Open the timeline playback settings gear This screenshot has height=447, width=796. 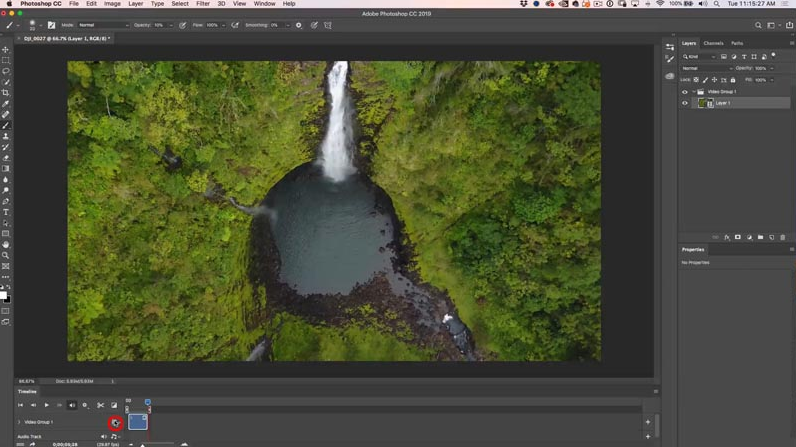point(85,405)
